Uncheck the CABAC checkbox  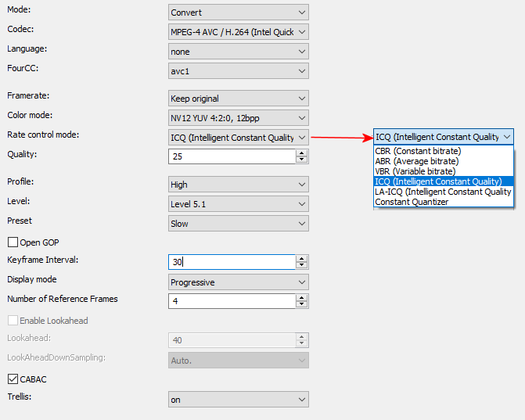click(13, 379)
